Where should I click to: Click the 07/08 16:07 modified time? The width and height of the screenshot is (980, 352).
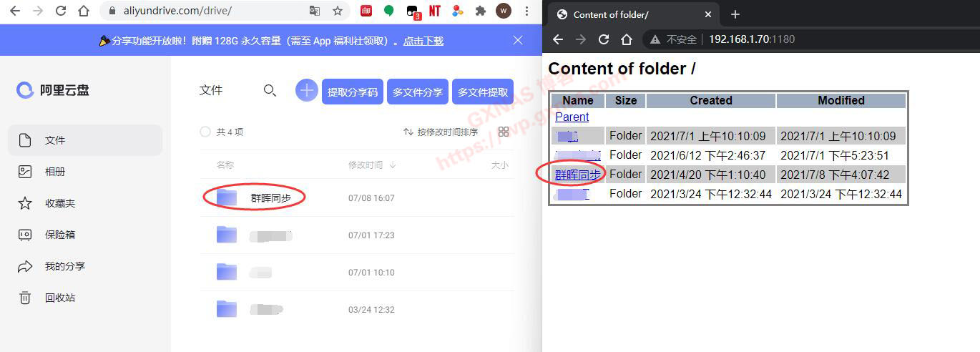371,198
